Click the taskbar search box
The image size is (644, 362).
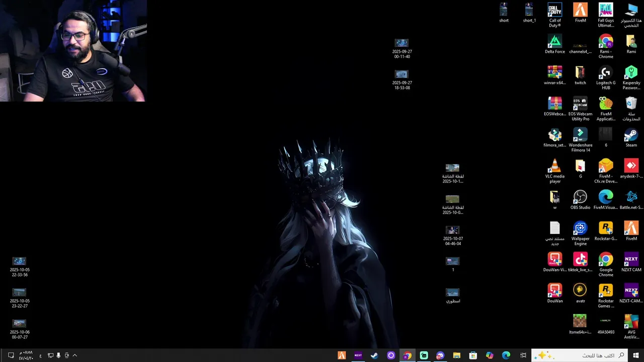pyautogui.click(x=580, y=355)
